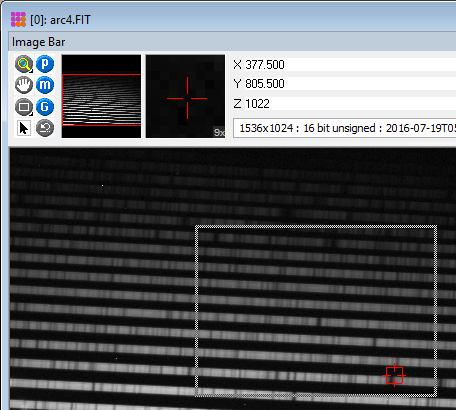
Task: Click the blue M button
Action: click(x=45, y=85)
